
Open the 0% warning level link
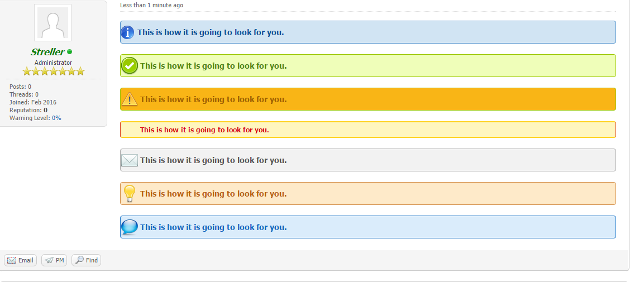pos(56,118)
